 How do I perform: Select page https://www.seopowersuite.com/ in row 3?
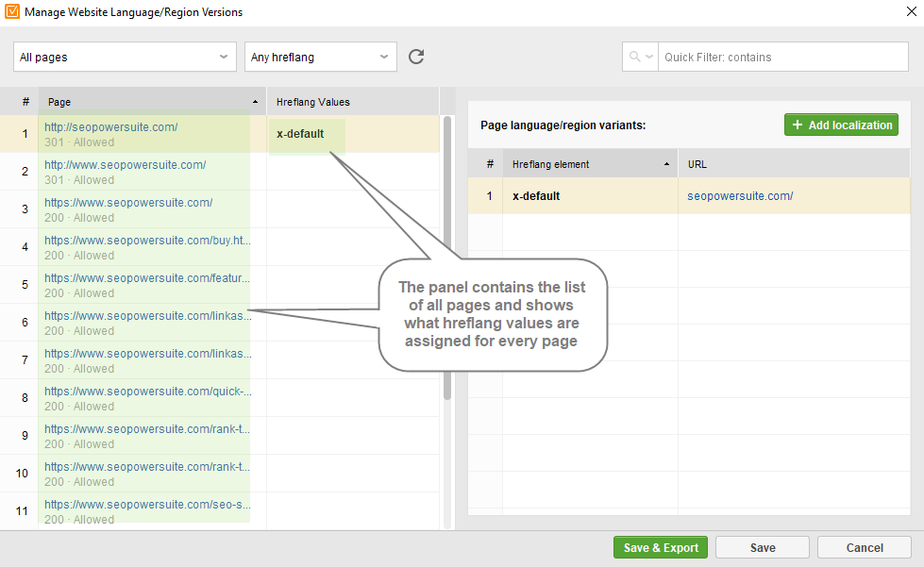(x=128, y=203)
